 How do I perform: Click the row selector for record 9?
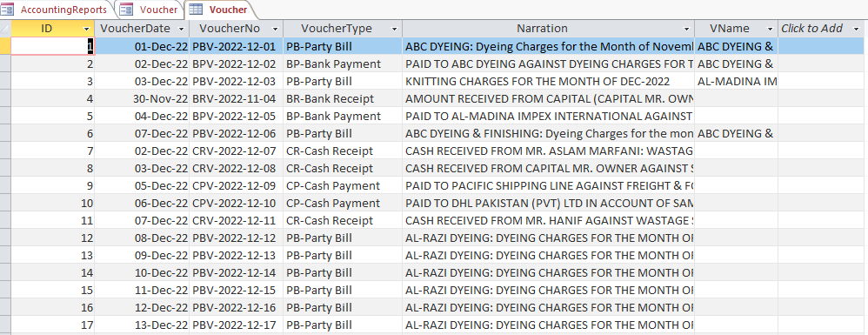[x=5, y=185]
